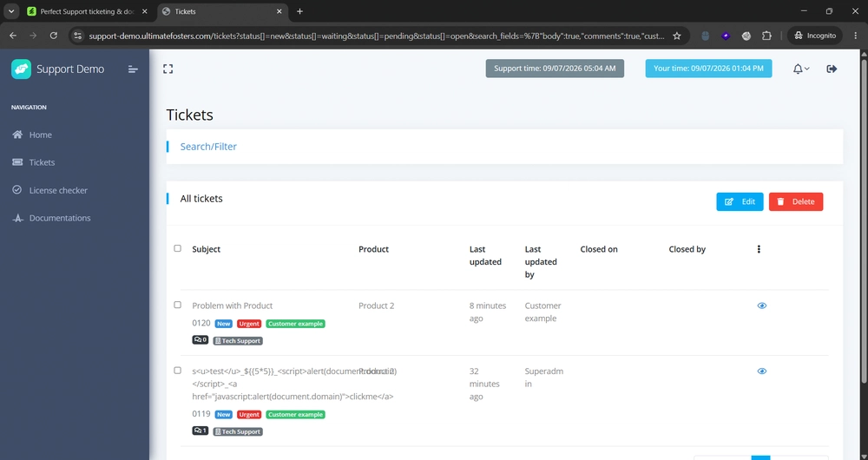868x460 pixels.
Task: Click Customer example badge on ticket 0120
Action: tap(295, 323)
